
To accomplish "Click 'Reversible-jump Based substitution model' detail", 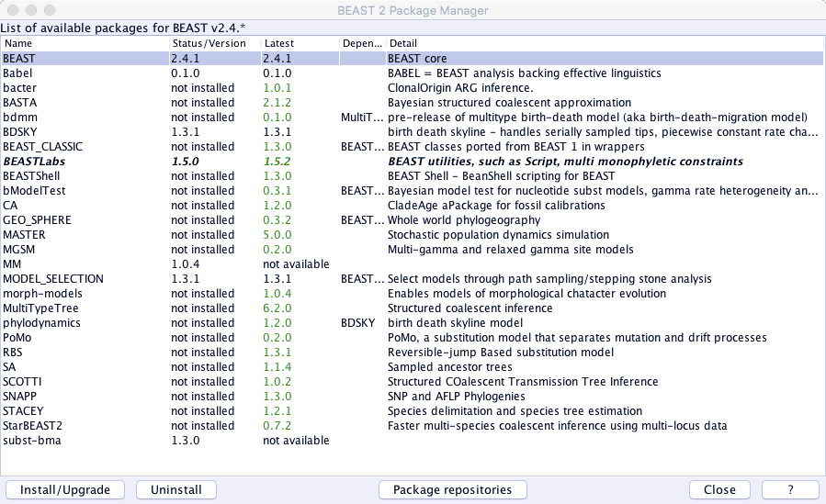I will [501, 353].
